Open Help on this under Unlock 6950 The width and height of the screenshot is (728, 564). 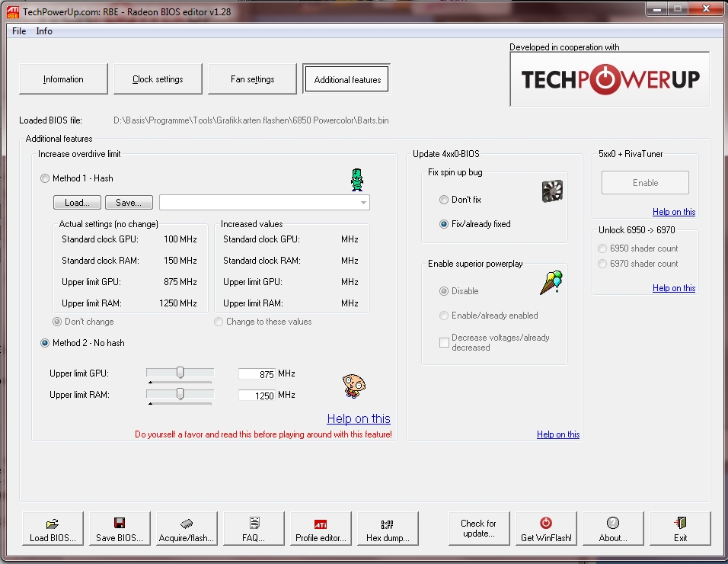(x=674, y=288)
